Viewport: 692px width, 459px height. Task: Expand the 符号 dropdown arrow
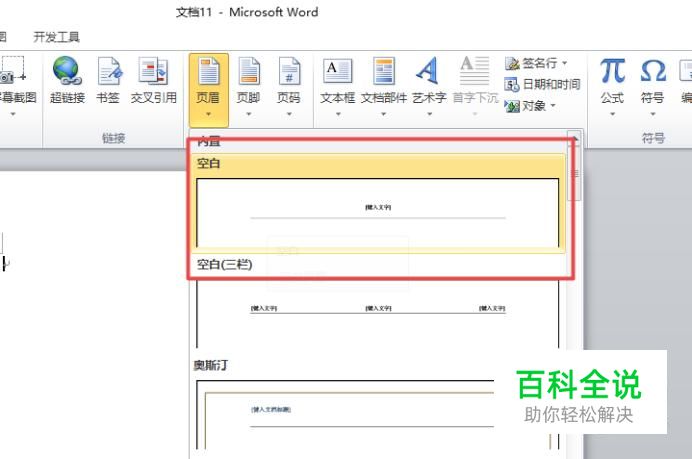pyautogui.click(x=653, y=114)
